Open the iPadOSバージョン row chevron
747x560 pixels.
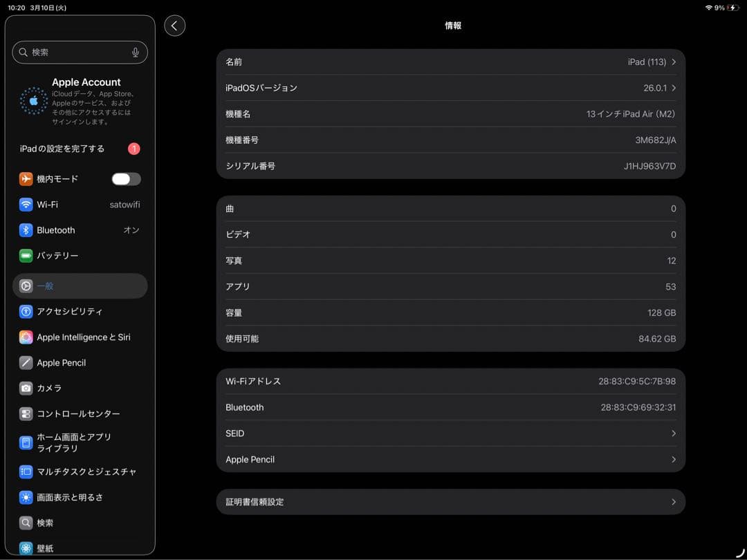pos(674,88)
